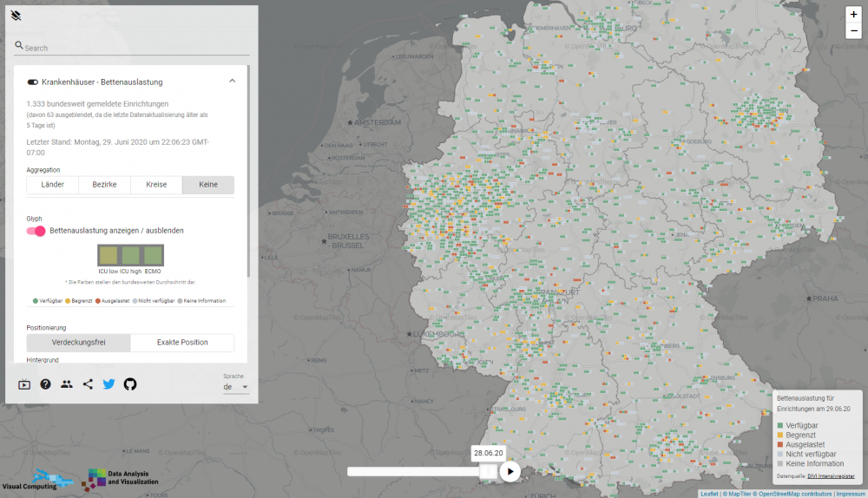Zoom out the map with minus button
868x498 pixels.
[853, 31]
